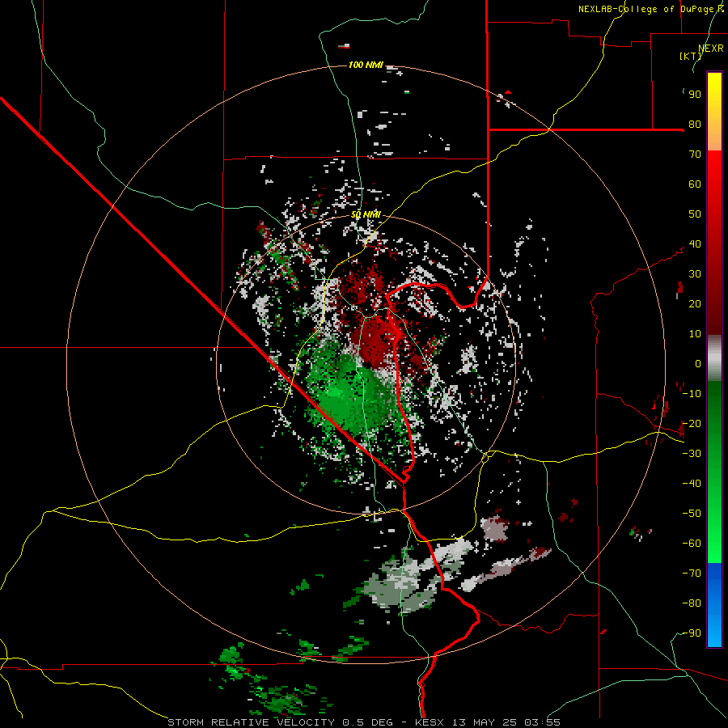Viewport: 728px width, 728px height.
Task: Click the 60 value on velocity scale
Action: tap(695, 184)
